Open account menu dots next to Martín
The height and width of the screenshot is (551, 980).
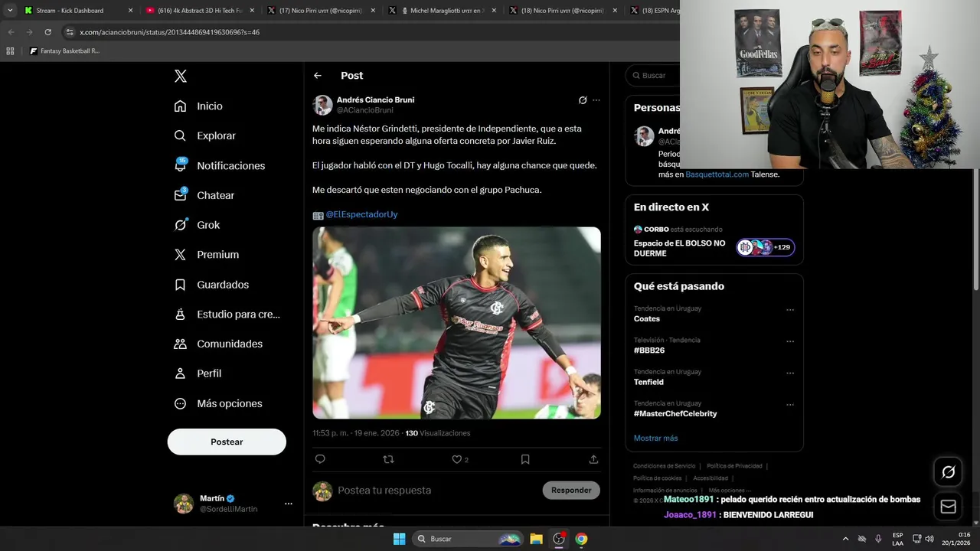coord(289,504)
